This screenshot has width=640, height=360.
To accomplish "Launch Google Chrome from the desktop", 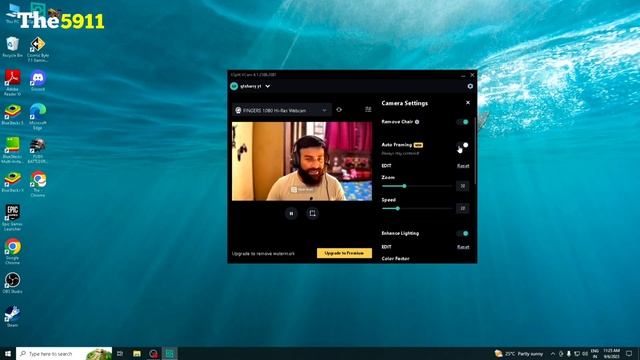I will (12, 251).
